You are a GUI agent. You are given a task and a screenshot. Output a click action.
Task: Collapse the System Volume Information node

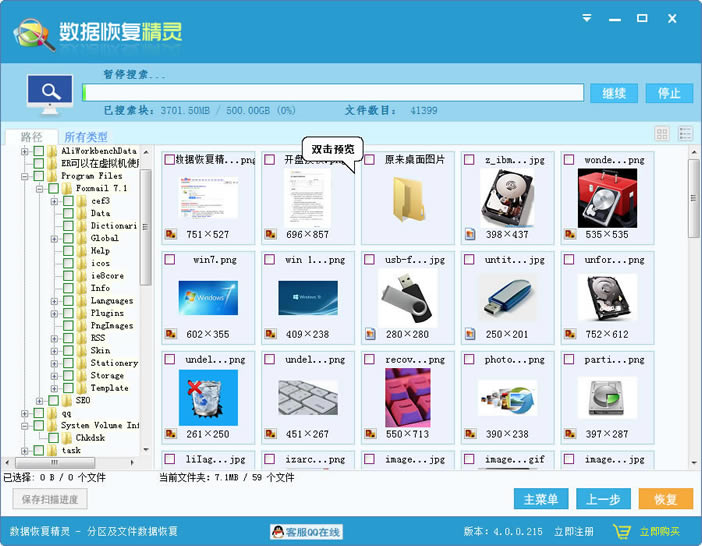click(x=25, y=426)
